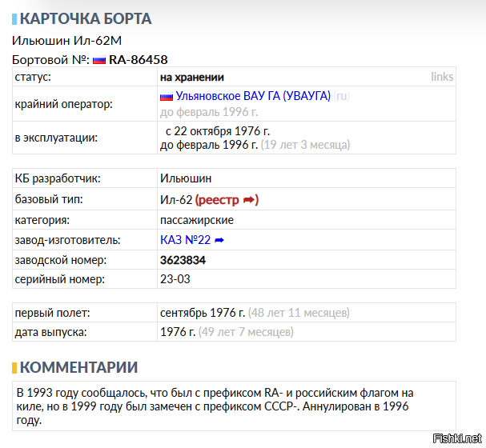Click the 'Бортовой №:' label
Image resolution: width=486 pixels, height=448 pixels.
[x=50, y=60]
